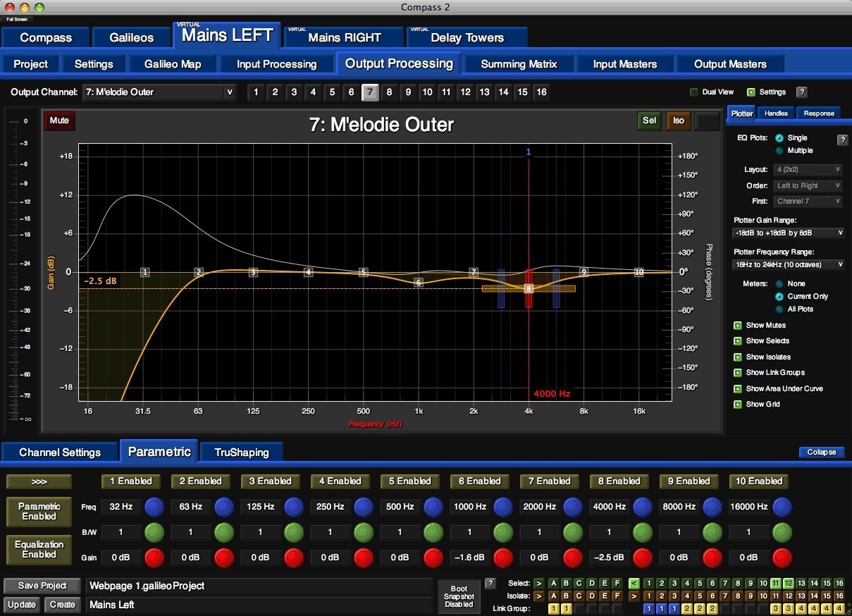
Task: Click the band 8 Gain value field
Action: (609, 558)
